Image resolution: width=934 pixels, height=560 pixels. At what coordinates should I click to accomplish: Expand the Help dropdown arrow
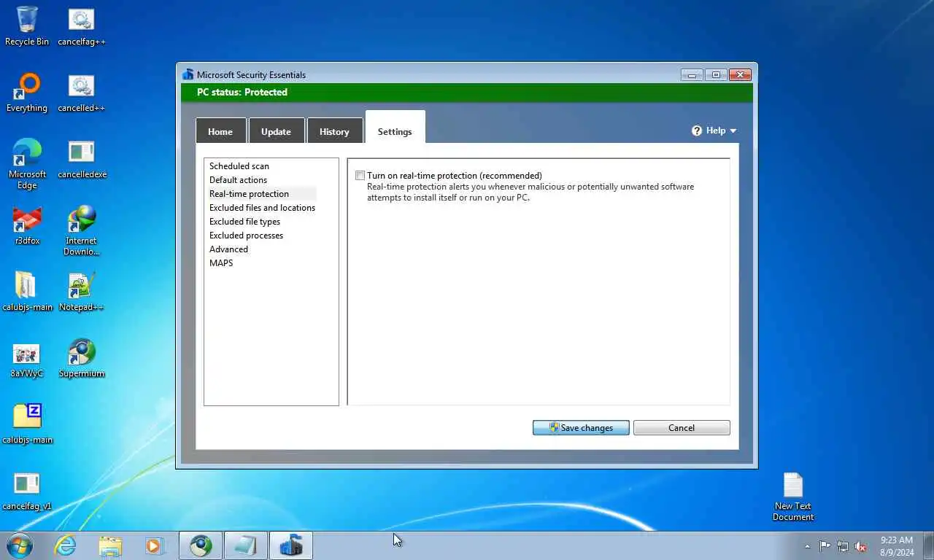(733, 131)
